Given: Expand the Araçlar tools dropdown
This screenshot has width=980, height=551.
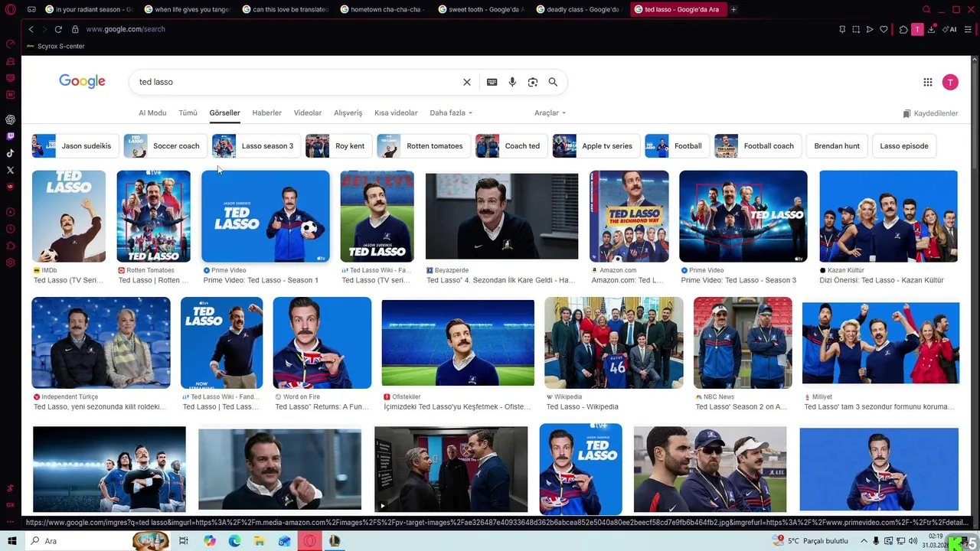Looking at the screenshot, I should point(550,112).
